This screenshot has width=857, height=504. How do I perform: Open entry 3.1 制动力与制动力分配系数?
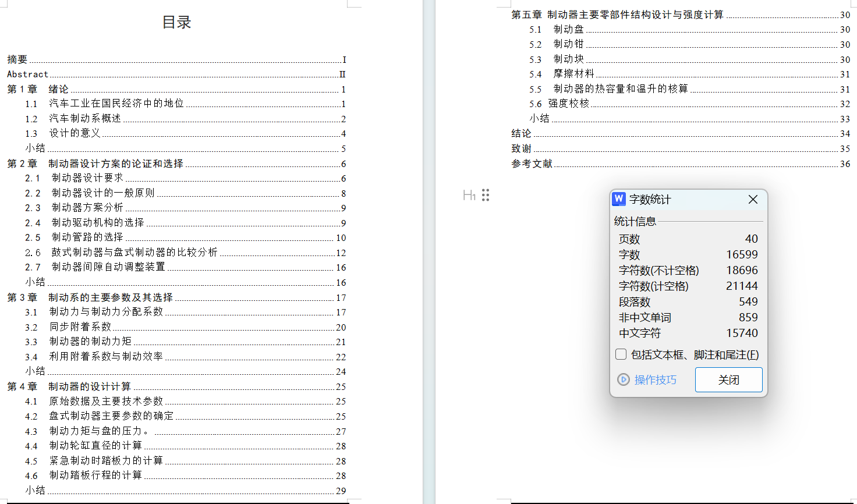[x=186, y=312]
